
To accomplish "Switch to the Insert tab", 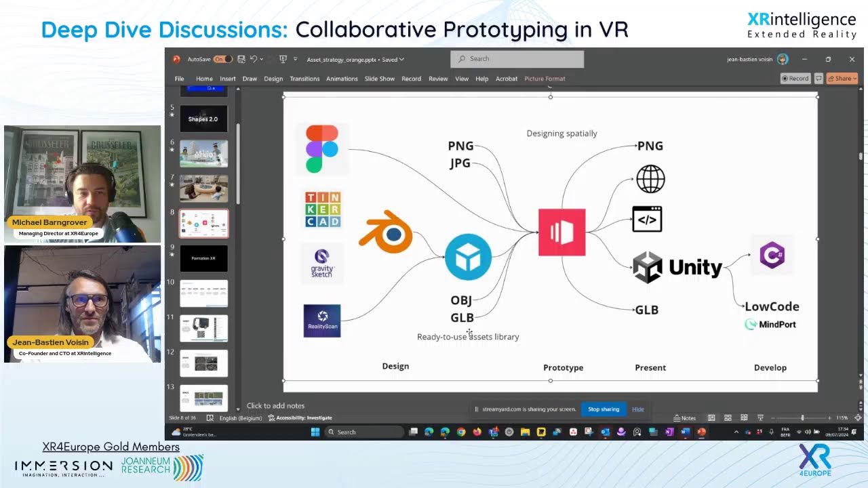I will (228, 79).
